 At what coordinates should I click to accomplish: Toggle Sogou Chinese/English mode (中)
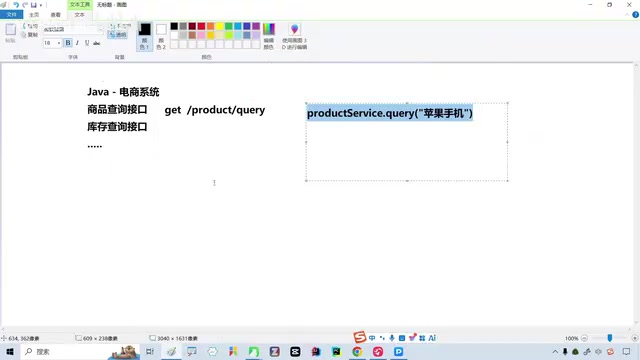pyautogui.click(x=372, y=338)
